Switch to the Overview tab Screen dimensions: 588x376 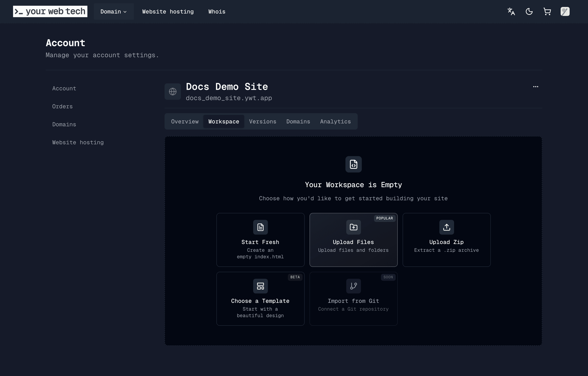[x=185, y=122]
